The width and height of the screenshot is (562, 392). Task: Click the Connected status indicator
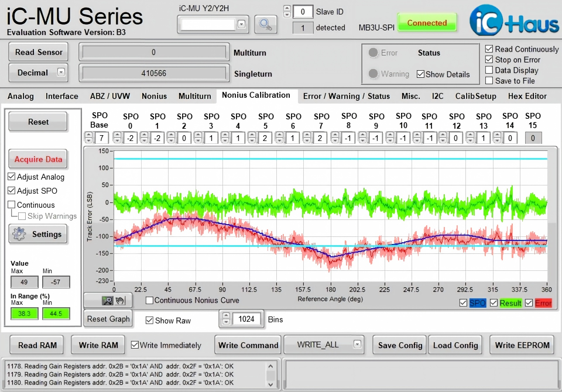coord(427,23)
